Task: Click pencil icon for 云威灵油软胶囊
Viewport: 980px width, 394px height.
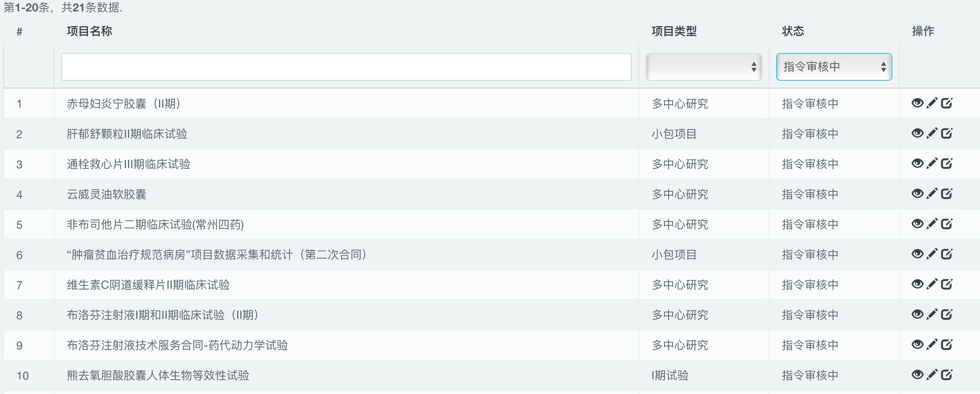Action: [932, 194]
